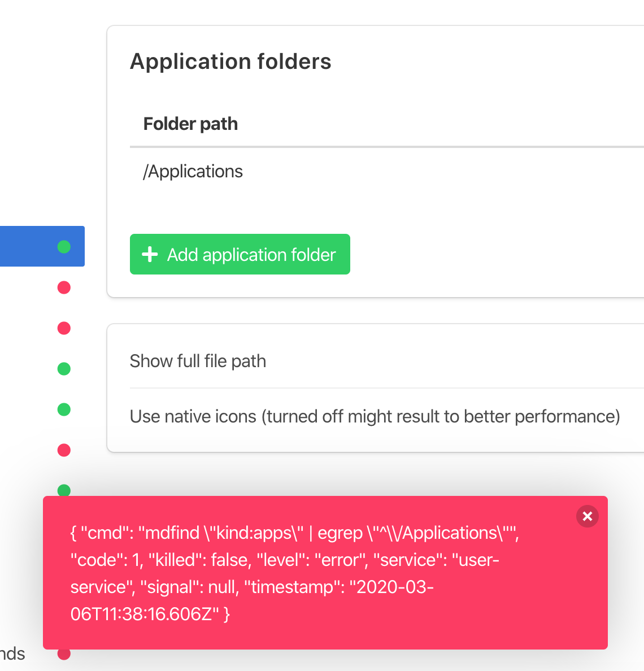Screen dimensions: 644x671
Task: Click the Folder path column header
Action: [x=190, y=124]
